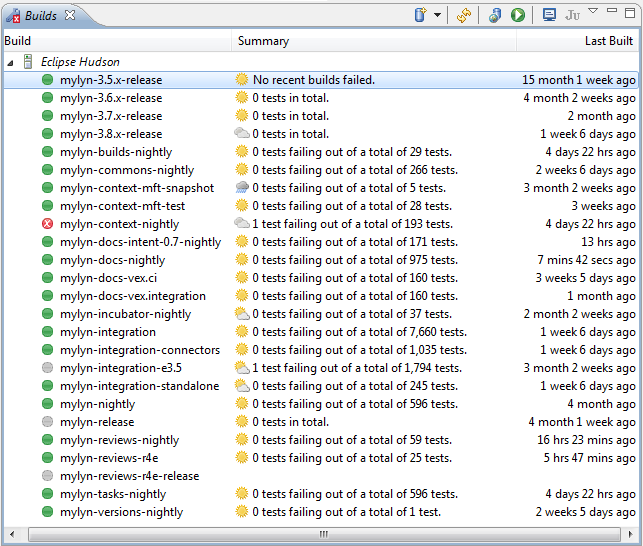Screen dimensions: 643x546
Task: Click '7 mins 42 secs ago' last built cell
Action: point(586,260)
